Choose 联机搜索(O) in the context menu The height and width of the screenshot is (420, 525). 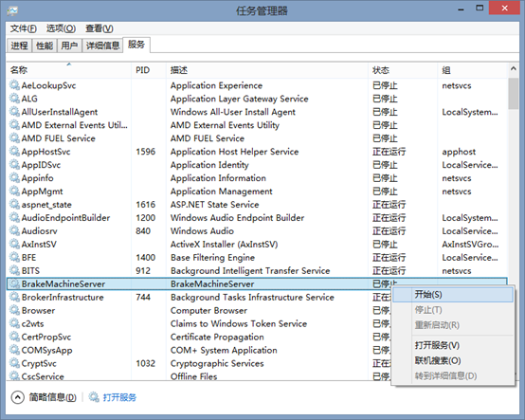click(x=452, y=360)
